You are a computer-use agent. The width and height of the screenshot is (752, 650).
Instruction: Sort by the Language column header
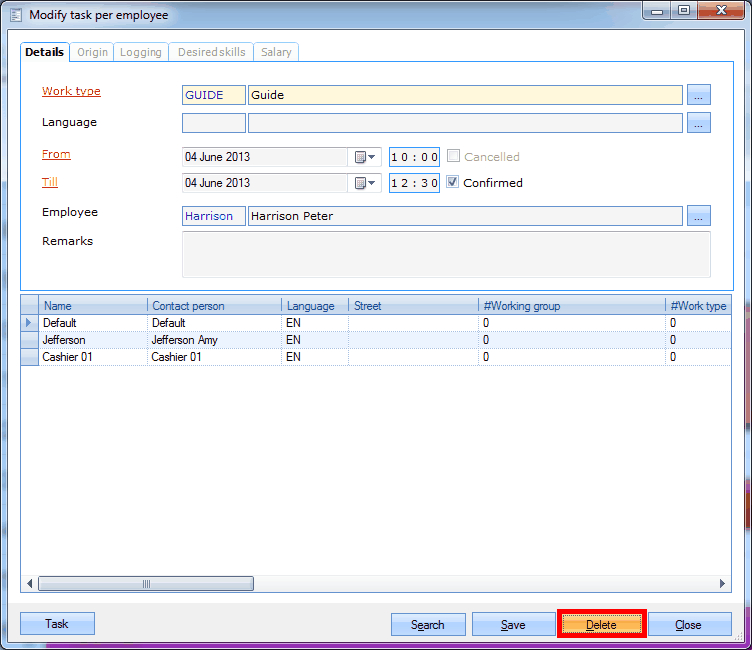pyautogui.click(x=315, y=306)
